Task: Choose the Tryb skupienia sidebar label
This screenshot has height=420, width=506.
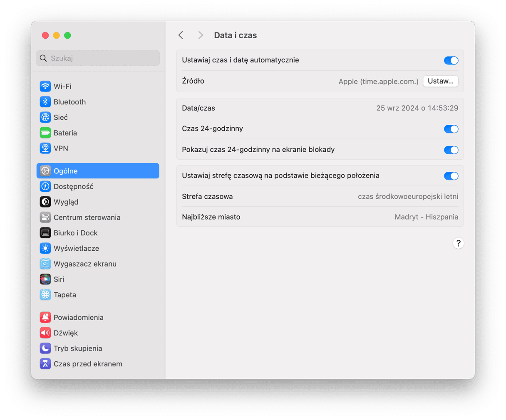Action: 78,348
